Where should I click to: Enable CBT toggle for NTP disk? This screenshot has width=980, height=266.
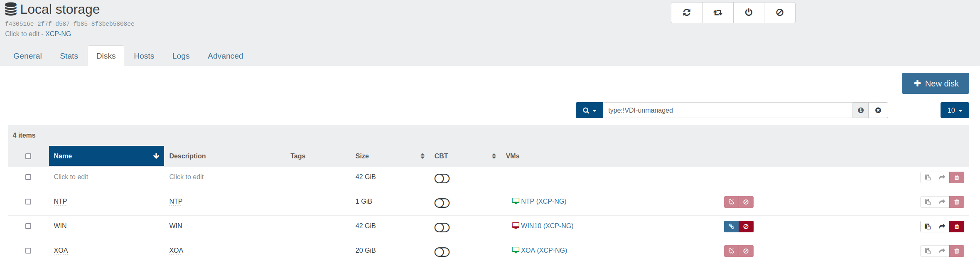[x=442, y=203]
